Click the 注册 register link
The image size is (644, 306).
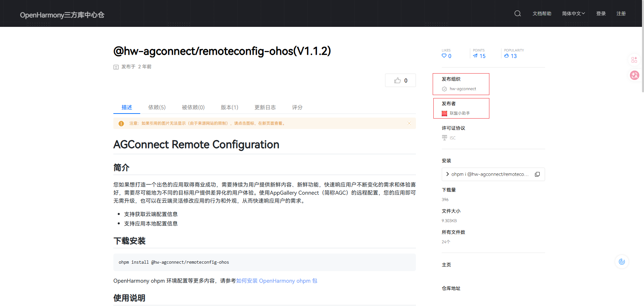pos(621,13)
